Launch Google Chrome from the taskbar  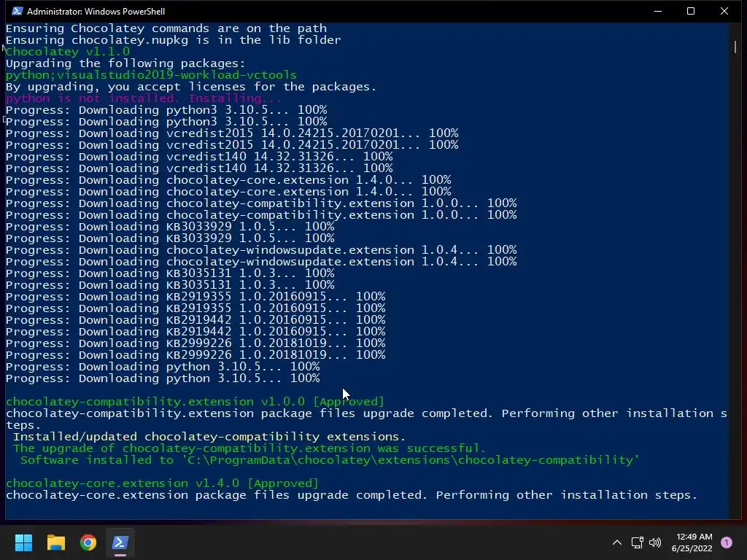click(88, 542)
